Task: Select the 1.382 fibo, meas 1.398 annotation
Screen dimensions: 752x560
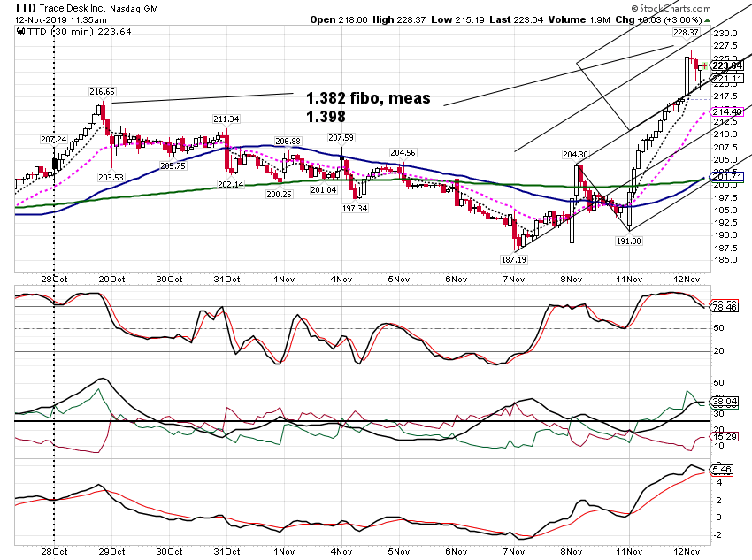Action: [368, 107]
